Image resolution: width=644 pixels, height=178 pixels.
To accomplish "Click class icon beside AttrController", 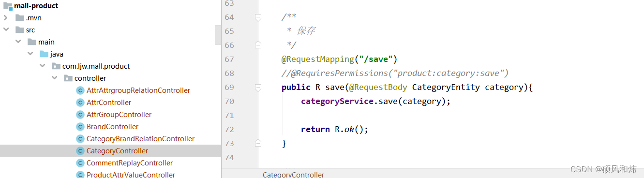I will tap(80, 103).
